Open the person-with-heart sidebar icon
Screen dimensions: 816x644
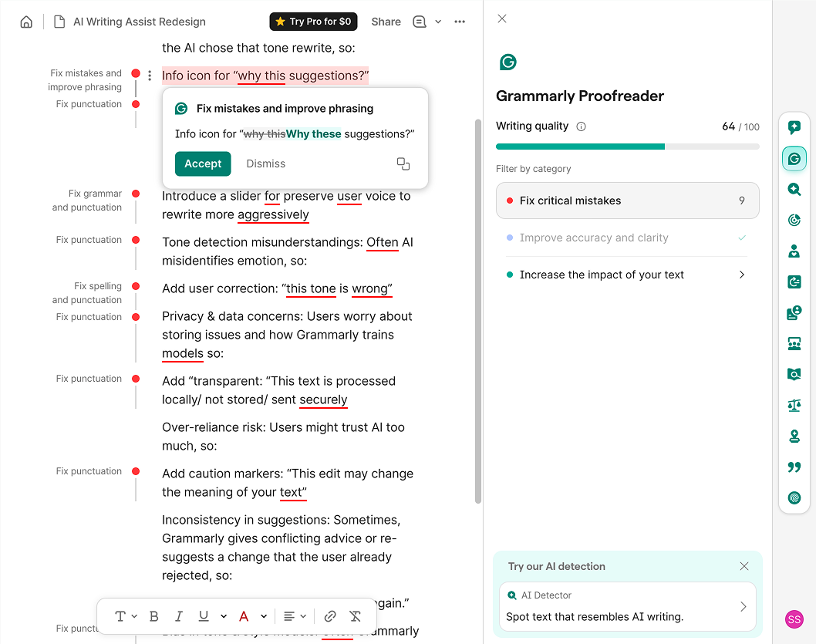tap(794, 251)
